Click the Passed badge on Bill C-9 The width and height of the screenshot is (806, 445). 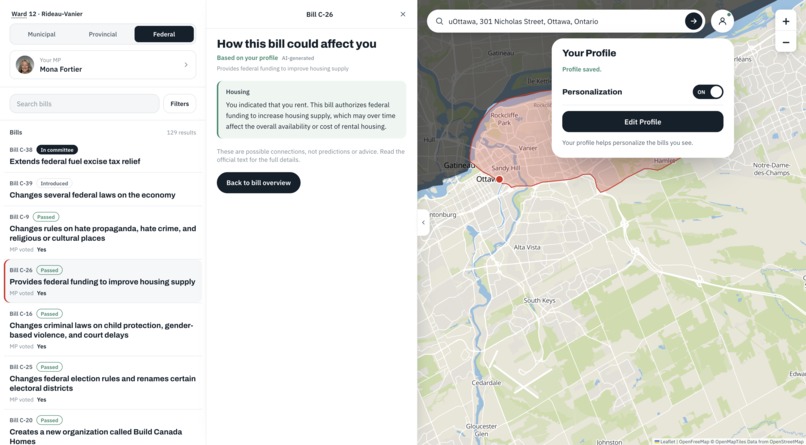pyautogui.click(x=46, y=217)
